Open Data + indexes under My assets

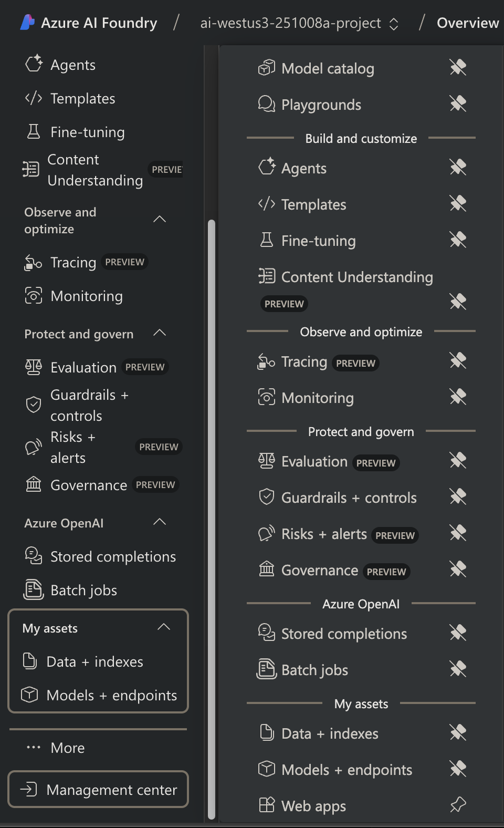(x=94, y=661)
